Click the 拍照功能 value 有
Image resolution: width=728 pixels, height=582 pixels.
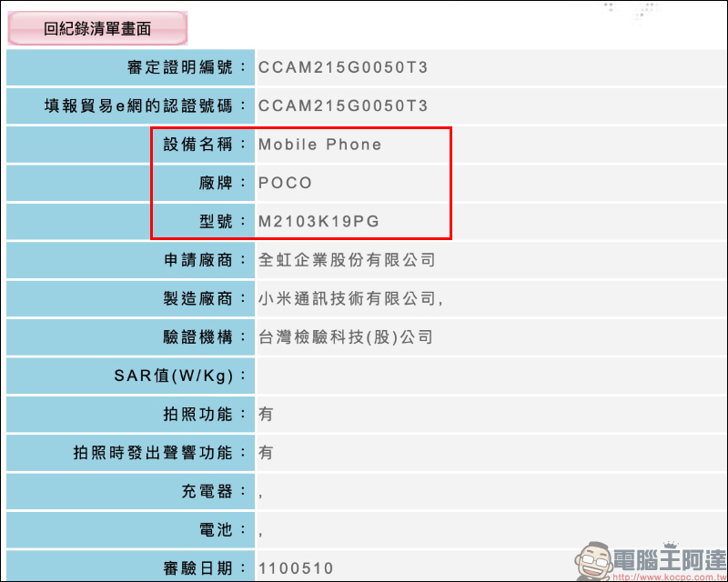pos(266,415)
